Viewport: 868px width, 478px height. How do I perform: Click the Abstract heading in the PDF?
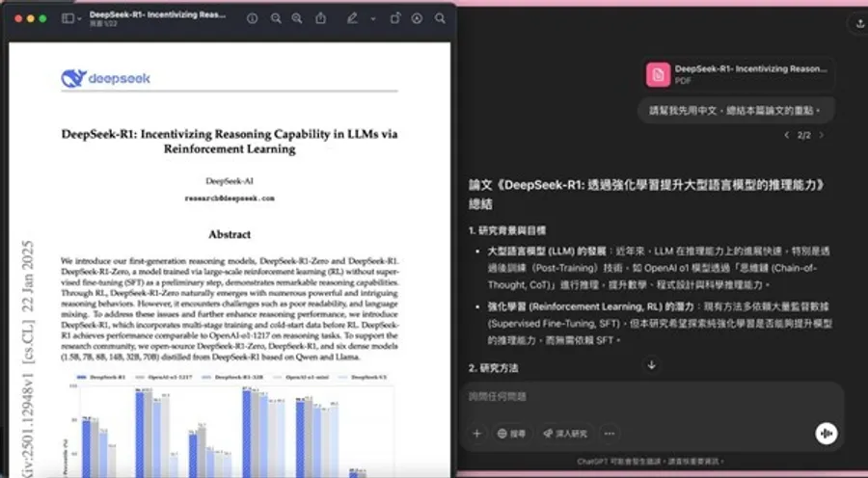[x=230, y=234]
